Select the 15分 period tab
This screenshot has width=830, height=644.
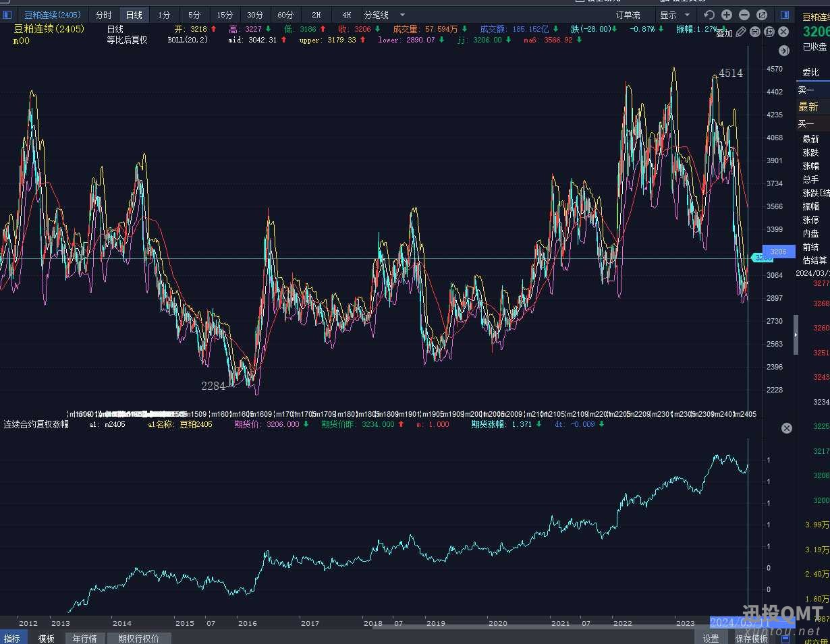pyautogui.click(x=225, y=15)
